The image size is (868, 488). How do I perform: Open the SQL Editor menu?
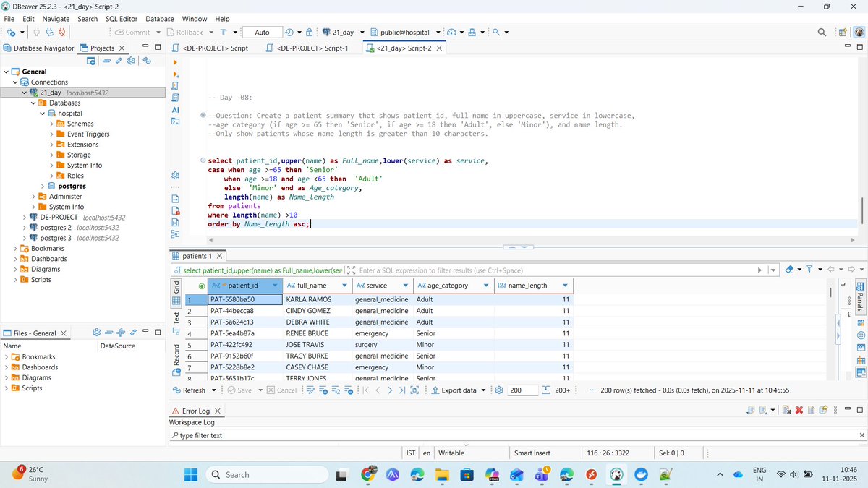121,19
